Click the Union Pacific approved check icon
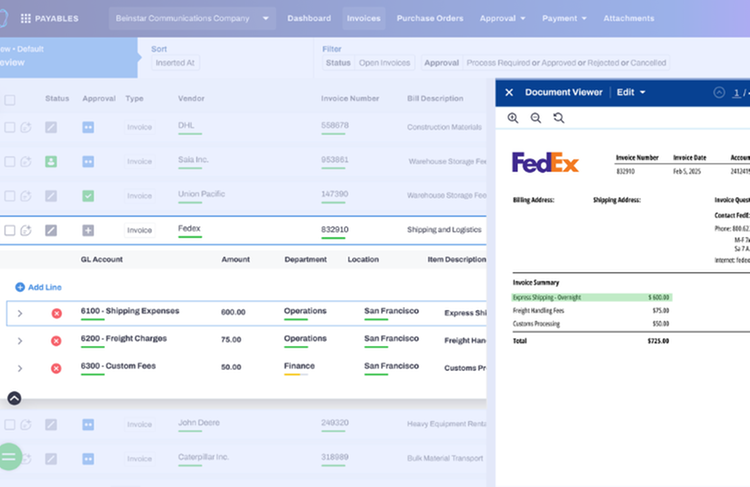 click(88, 196)
